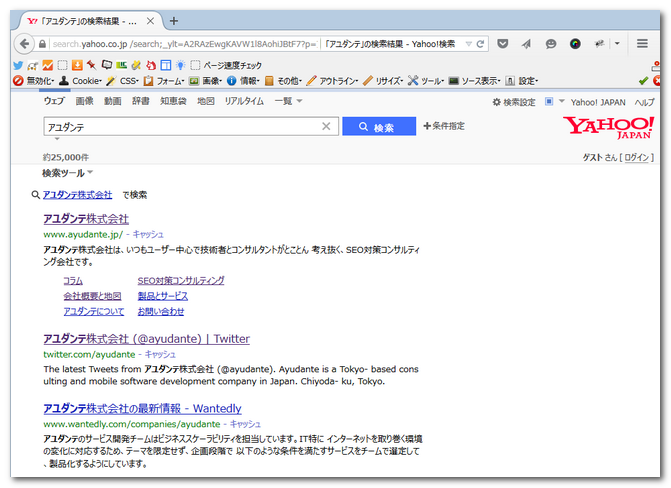Open the フォーム toolbar dropdown
The image size is (671, 488).
(x=164, y=80)
